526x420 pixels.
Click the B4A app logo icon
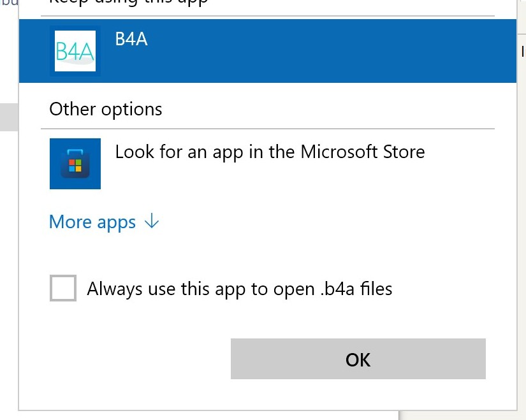[75, 51]
